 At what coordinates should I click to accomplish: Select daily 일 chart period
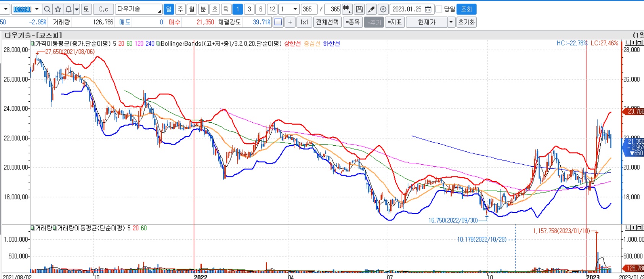[x=169, y=9]
